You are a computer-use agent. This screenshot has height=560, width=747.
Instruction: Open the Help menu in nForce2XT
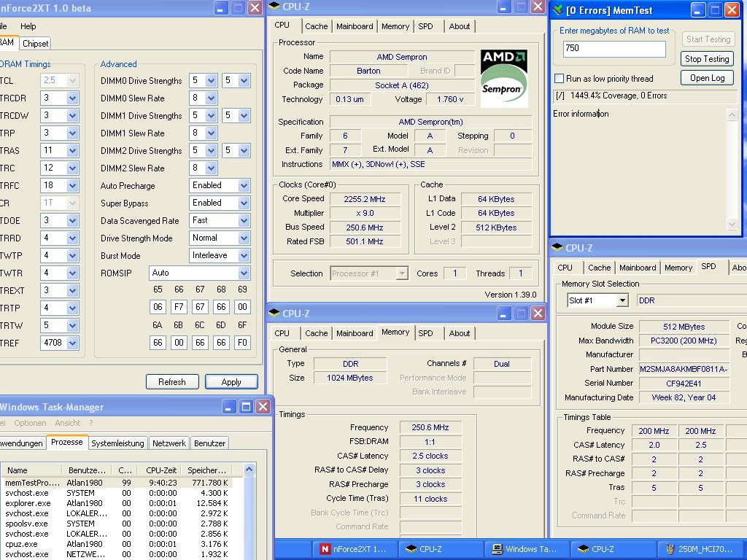point(28,26)
